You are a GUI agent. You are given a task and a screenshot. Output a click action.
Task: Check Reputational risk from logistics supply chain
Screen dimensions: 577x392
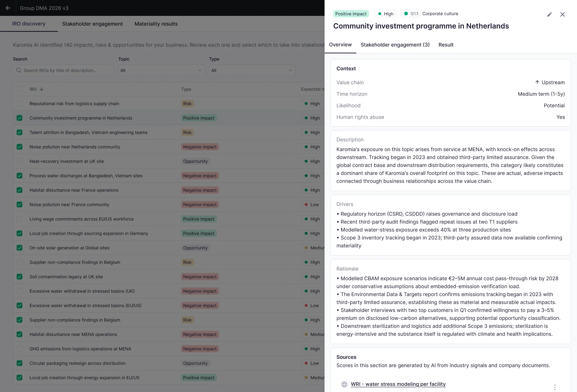click(19, 103)
